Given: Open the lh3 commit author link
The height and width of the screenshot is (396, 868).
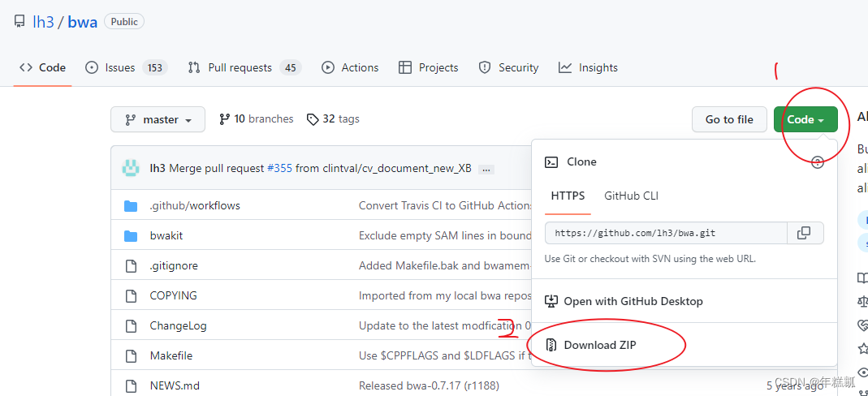Looking at the screenshot, I should click(158, 169).
